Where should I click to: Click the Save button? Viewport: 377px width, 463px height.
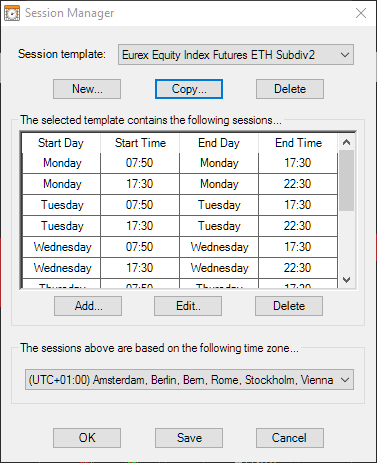189,438
